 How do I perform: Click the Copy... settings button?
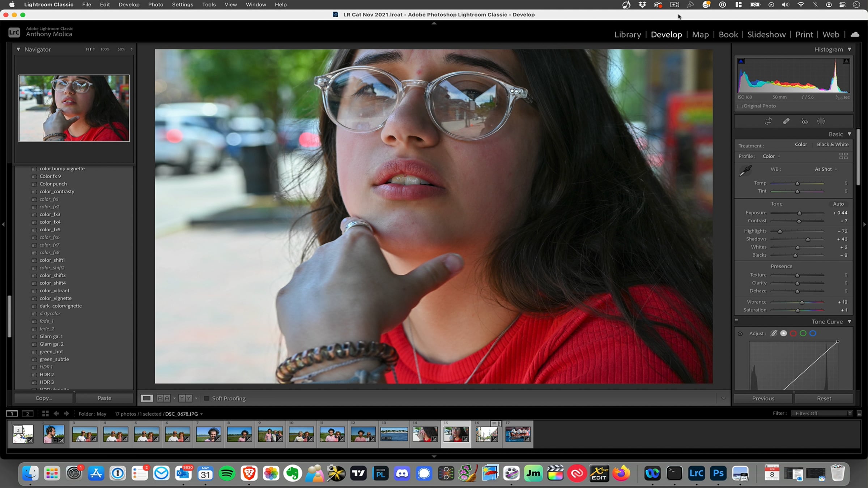[43, 398]
